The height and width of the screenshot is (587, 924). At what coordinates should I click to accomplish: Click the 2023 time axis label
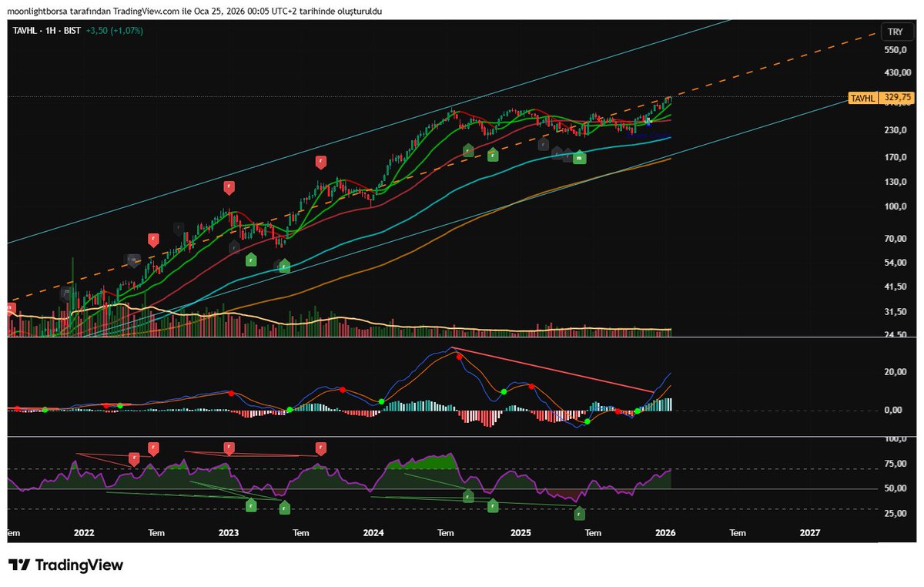[229, 532]
